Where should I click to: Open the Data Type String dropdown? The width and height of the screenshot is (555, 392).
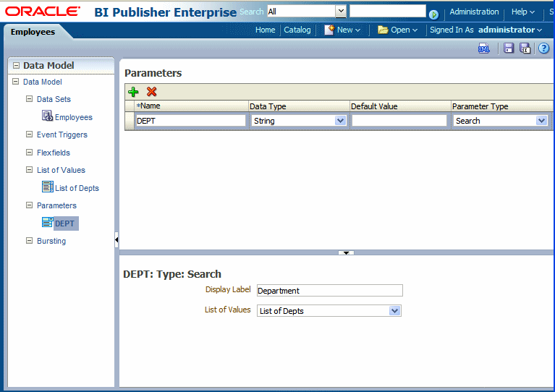(341, 121)
